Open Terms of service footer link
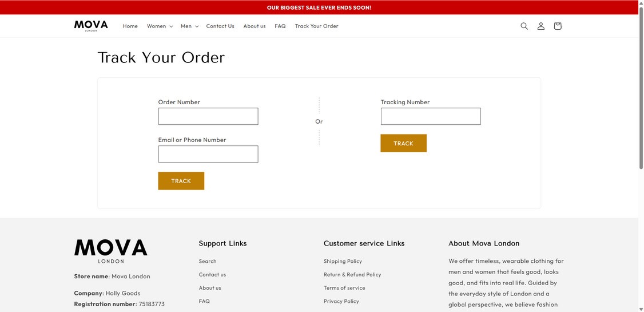This screenshot has height=312, width=644. tap(344, 288)
